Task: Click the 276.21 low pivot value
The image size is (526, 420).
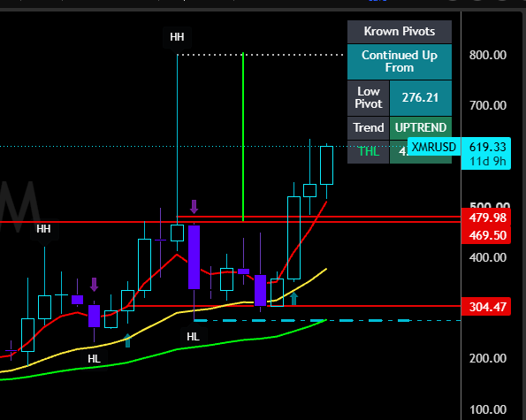Action: coord(420,98)
